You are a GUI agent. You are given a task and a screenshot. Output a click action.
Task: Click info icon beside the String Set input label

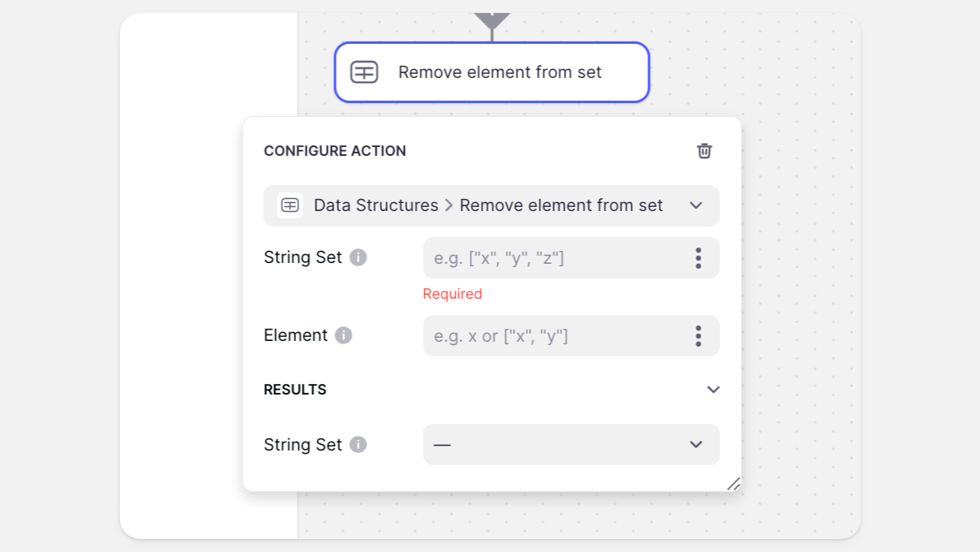coord(358,257)
